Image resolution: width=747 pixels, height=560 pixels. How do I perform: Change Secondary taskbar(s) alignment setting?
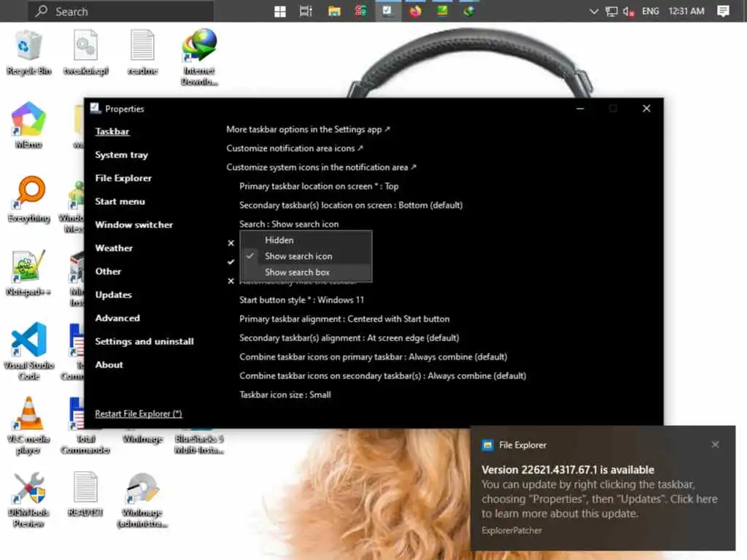coord(349,338)
